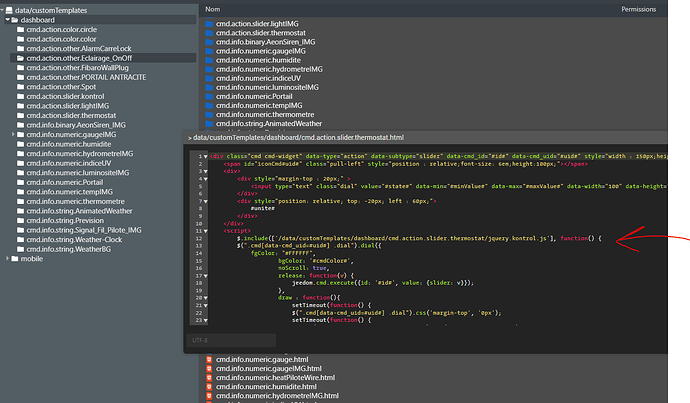
Task: Click blue folder icon of cmd.info.numeric.indiceUV in list
Action: [x=209, y=78]
